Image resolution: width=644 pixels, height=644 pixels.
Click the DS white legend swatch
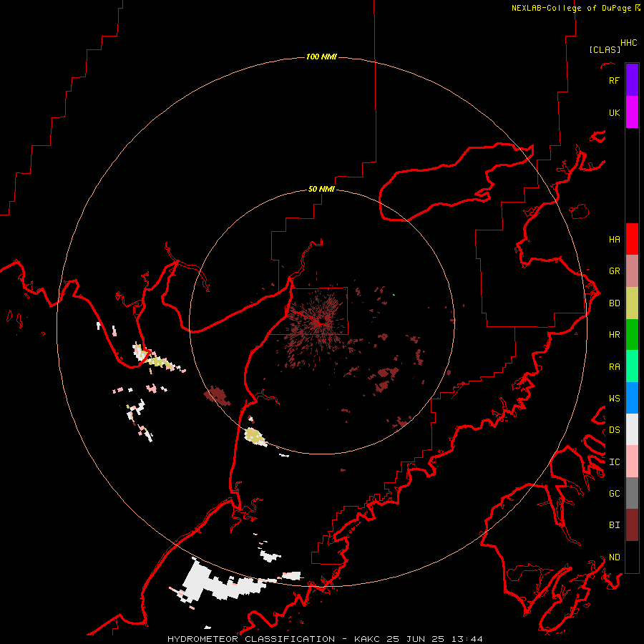632,429
